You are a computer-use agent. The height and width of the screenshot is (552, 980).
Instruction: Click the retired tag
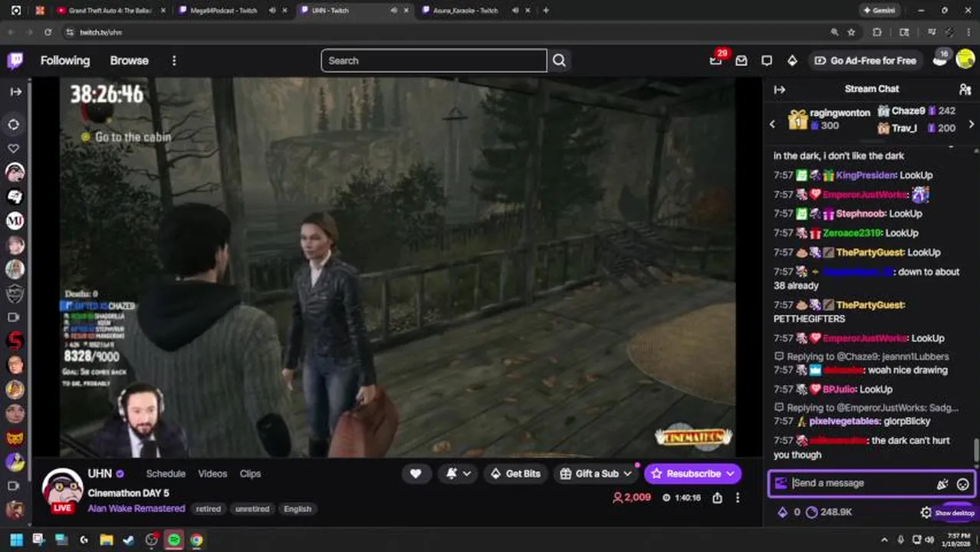208,509
